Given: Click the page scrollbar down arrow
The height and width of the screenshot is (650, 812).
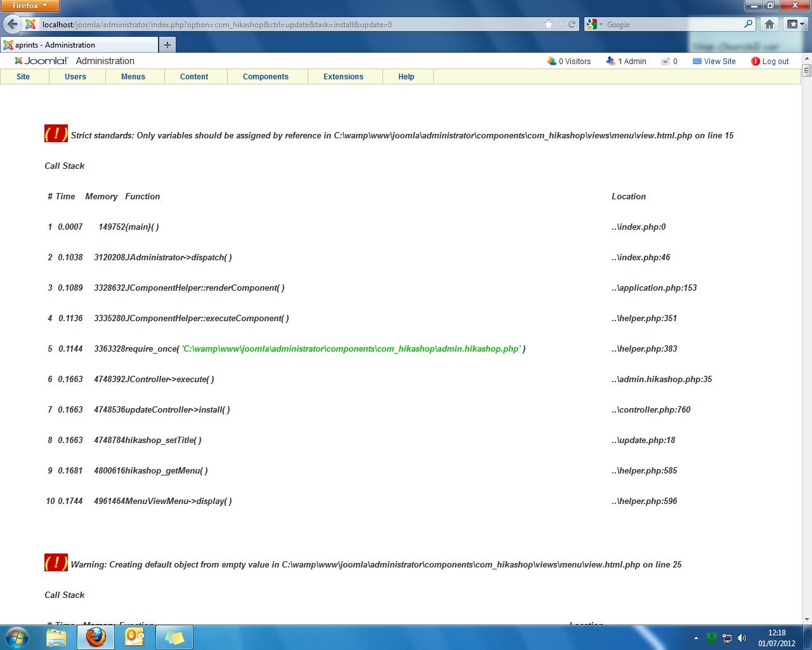Looking at the screenshot, I should (x=807, y=620).
